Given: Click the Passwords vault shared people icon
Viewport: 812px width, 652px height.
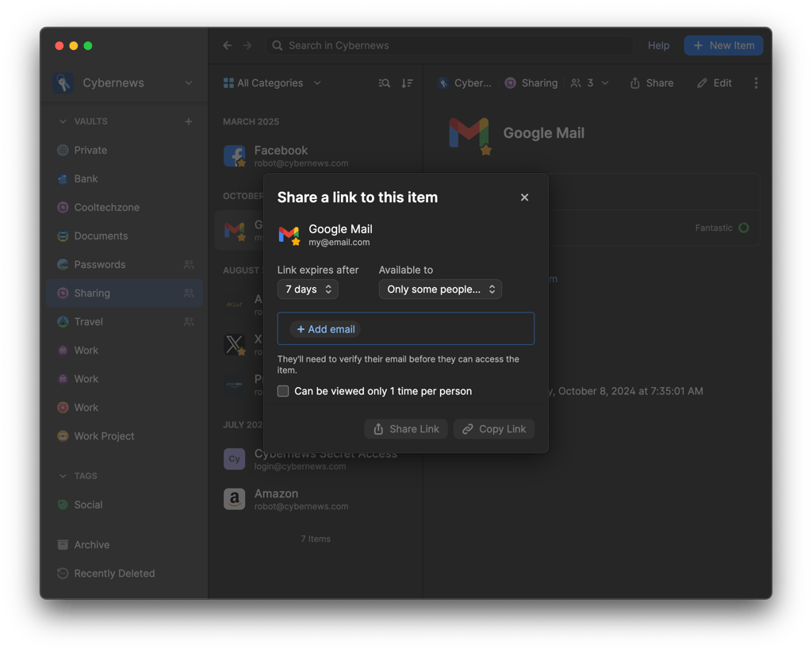Looking at the screenshot, I should (189, 265).
